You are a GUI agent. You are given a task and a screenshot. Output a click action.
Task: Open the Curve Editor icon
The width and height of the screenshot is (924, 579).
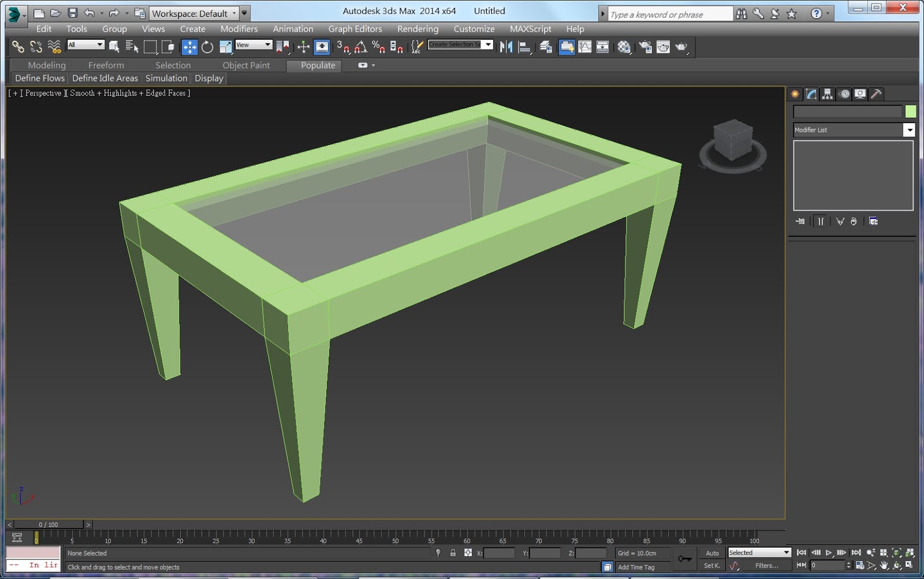point(586,47)
